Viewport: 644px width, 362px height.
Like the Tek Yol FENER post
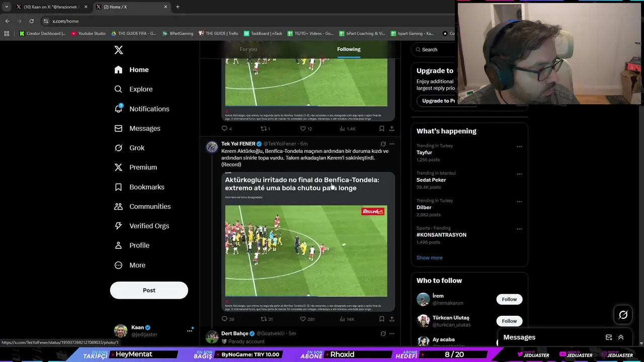point(307,319)
